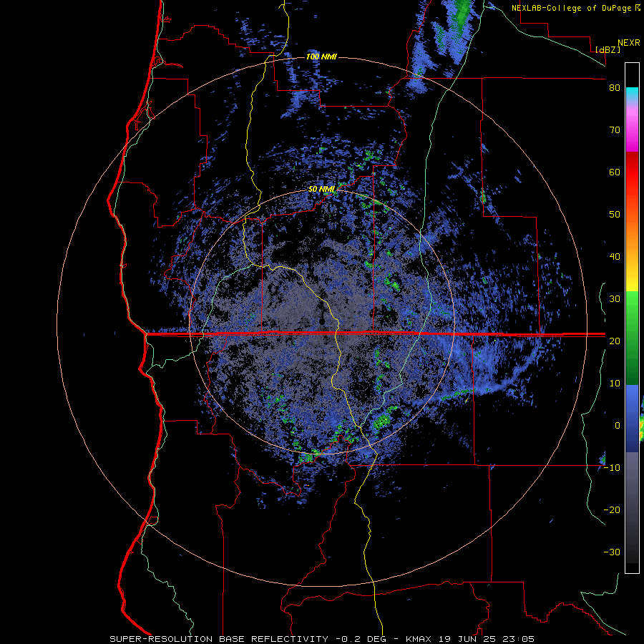Image resolution: width=644 pixels, height=644 pixels.
Task: Click the "KMAX 19 JUN 25 23:05" timestamp
Action: (469, 639)
